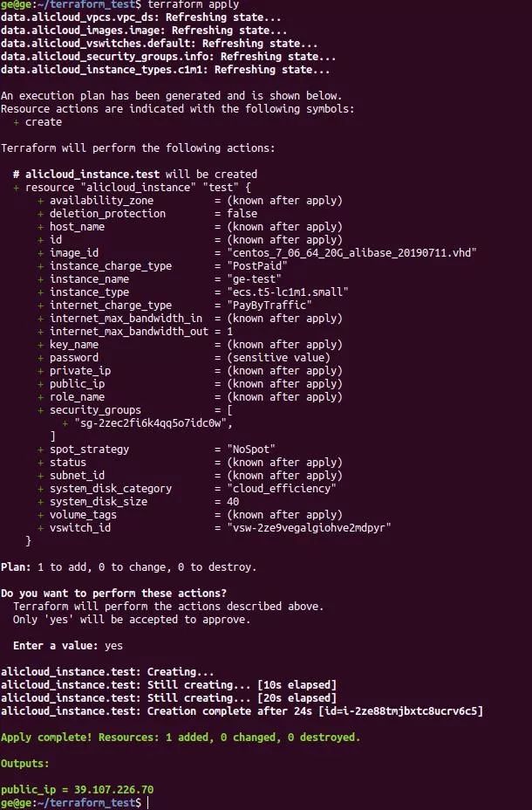
Task: Click the security group ID sg-2zec2fi6k4qq5o7idc0w
Action: click(x=153, y=423)
